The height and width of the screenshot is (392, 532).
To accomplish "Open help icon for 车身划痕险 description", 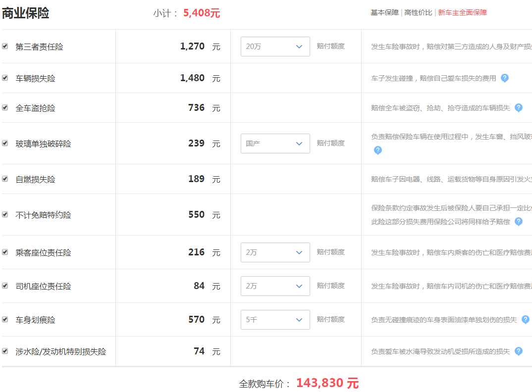I will 525,319.
